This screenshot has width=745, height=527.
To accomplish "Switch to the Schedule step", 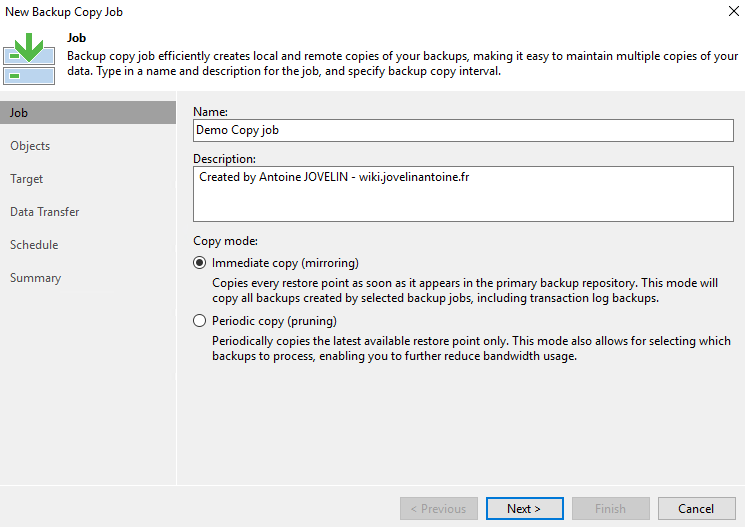I will [x=34, y=245].
